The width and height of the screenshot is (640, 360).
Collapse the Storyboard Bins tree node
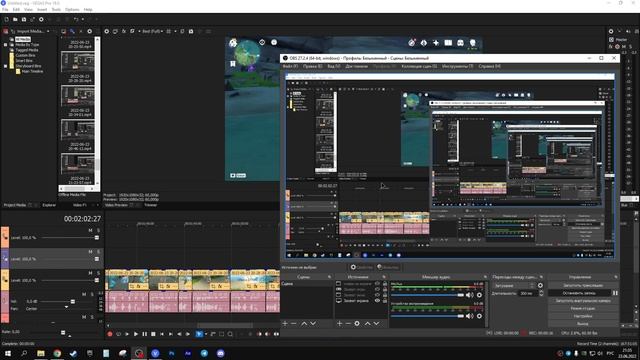tap(6, 66)
